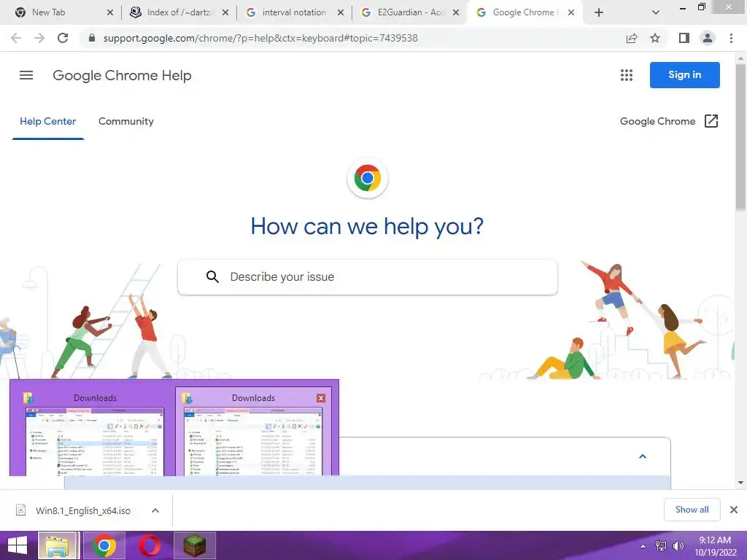Click the browser forward arrow
Screen dimensions: 747x560
click(x=39, y=38)
